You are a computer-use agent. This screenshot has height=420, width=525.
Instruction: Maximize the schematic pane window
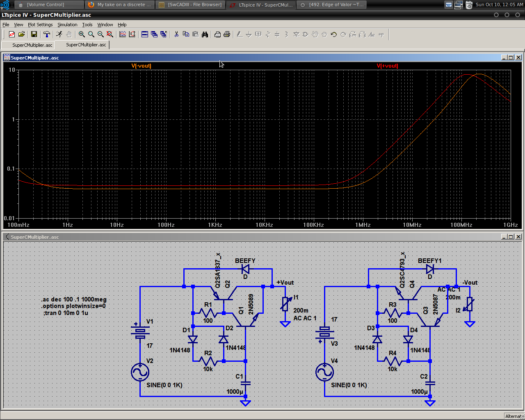coord(511,237)
